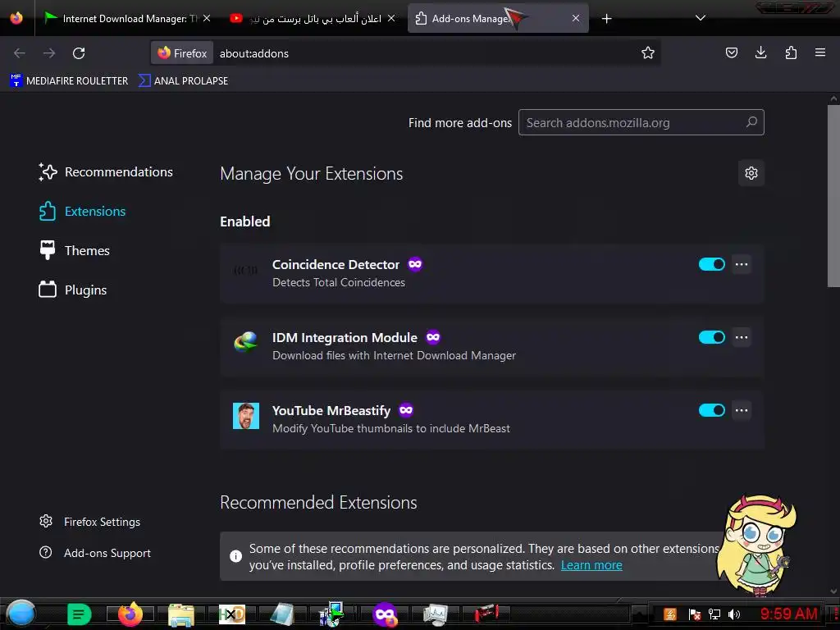Open the toolbar Extensions puzzle icon

click(x=791, y=52)
